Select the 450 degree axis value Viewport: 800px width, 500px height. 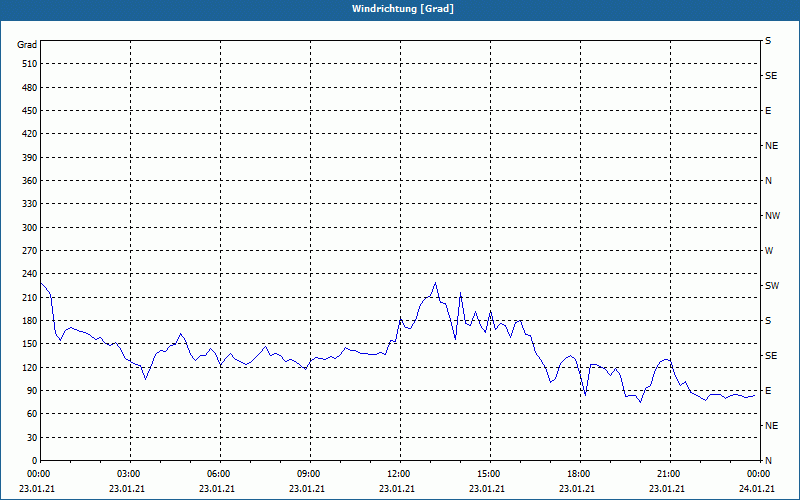coord(30,111)
